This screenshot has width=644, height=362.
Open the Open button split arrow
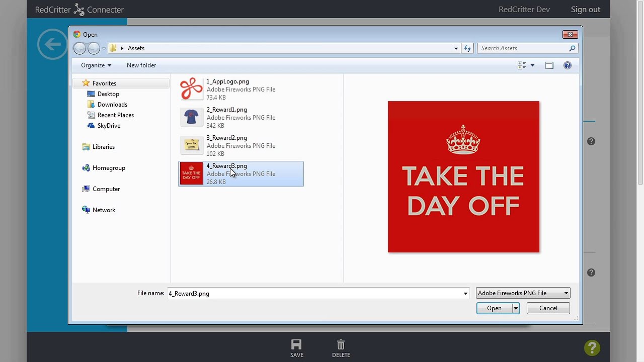click(x=516, y=308)
